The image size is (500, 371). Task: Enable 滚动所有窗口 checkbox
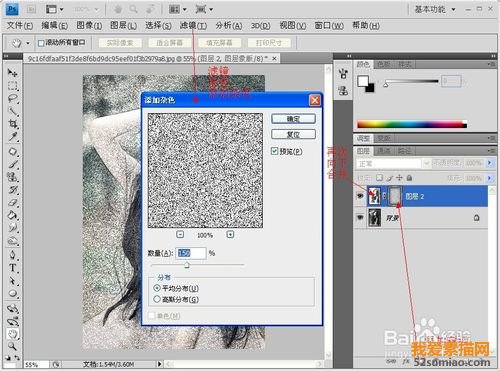click(41, 43)
